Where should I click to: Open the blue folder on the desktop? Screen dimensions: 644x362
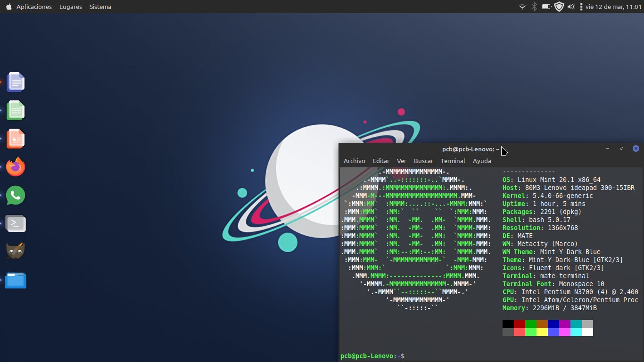[16, 280]
